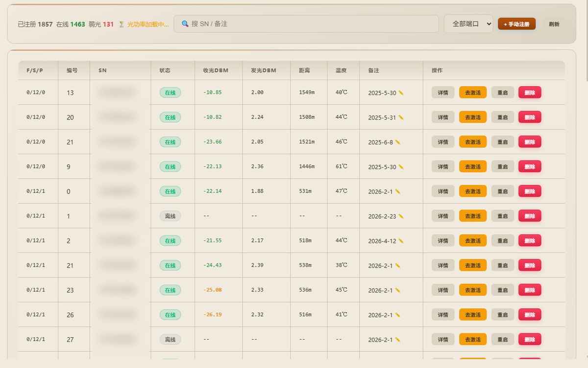Click 去激活 for the -10.82 row
Viewport: 588px width, 368px height.
point(473,117)
